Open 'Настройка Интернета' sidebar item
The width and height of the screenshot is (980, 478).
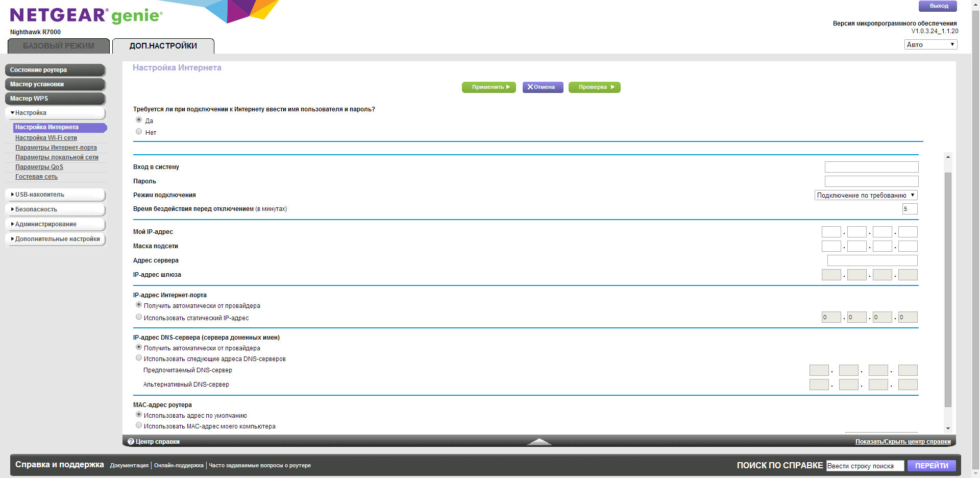tap(59, 128)
